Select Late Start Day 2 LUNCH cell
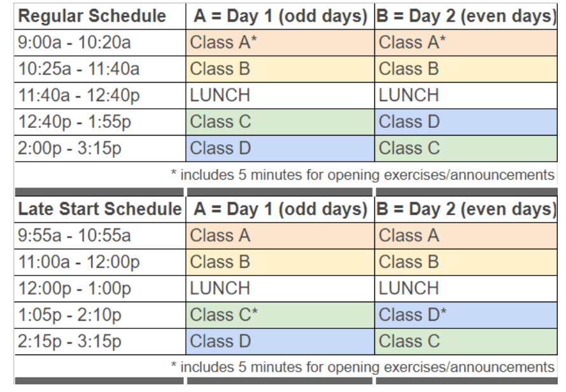This screenshot has height=392, width=566. click(465, 288)
